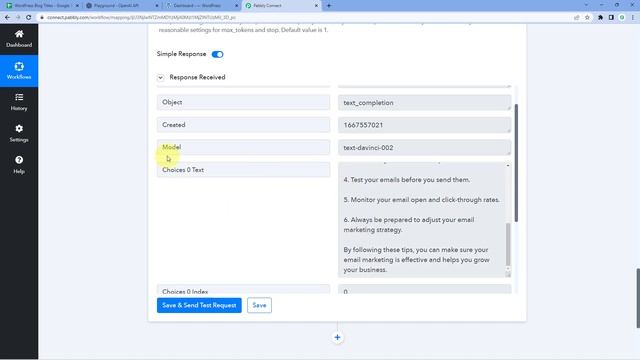Viewport: 640px width, 360px height.
Task: Open the Help sidebar item
Action: tap(19, 165)
